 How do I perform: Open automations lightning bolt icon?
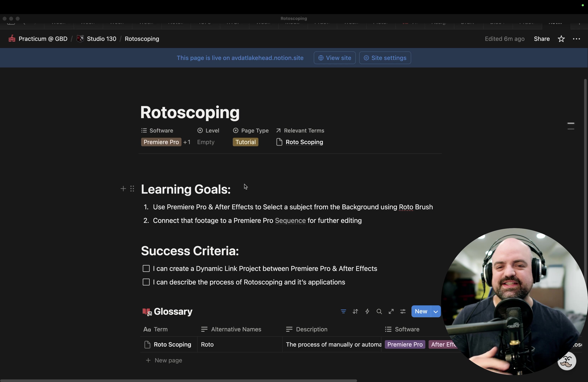367,311
